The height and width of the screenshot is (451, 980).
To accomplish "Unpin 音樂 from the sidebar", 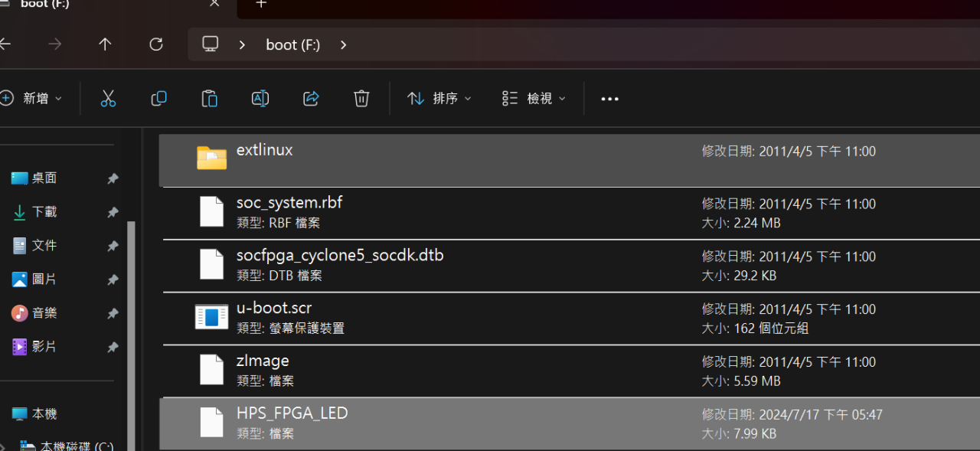I will click(x=113, y=312).
